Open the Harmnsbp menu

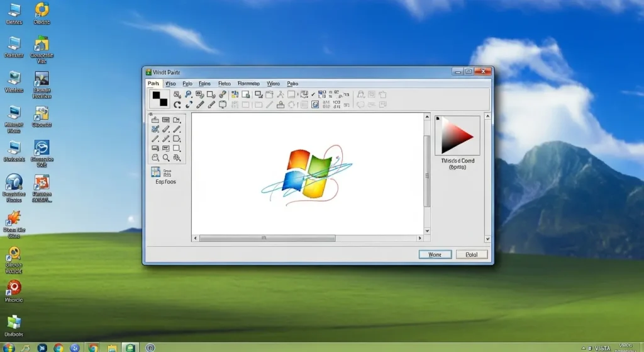click(x=248, y=84)
